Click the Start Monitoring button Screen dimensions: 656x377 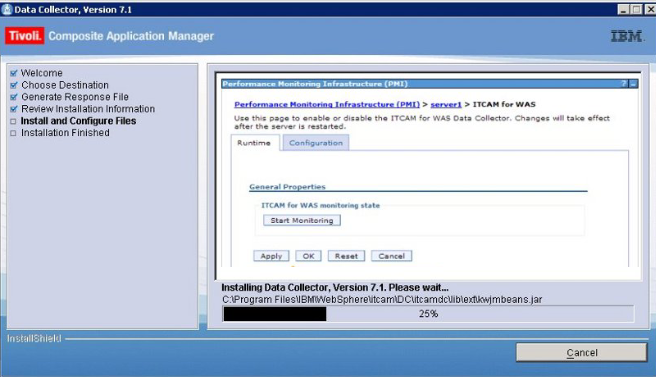point(302,221)
